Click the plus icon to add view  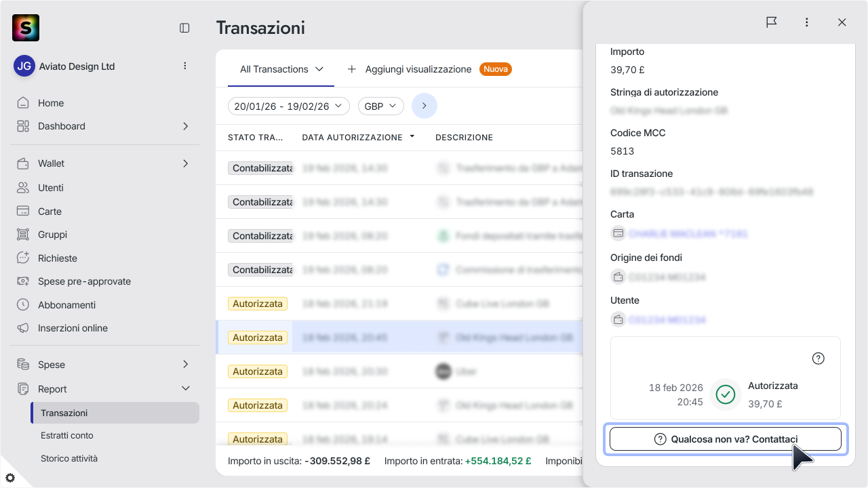352,69
